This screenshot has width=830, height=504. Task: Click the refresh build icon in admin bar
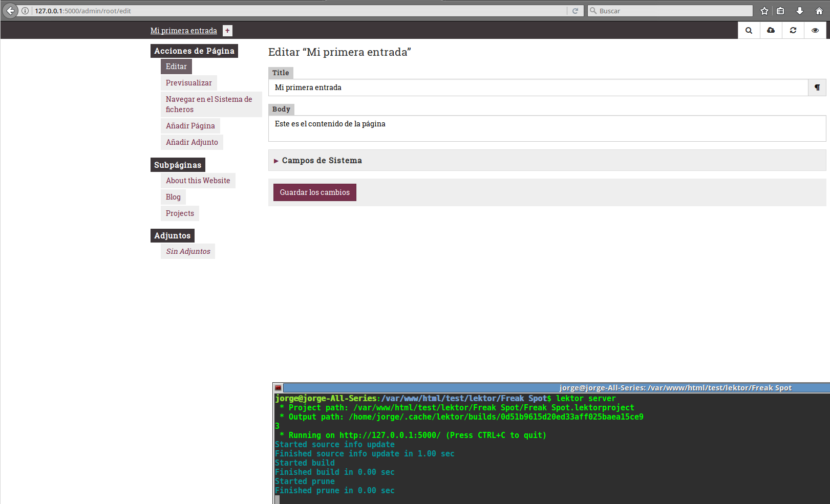[793, 31]
